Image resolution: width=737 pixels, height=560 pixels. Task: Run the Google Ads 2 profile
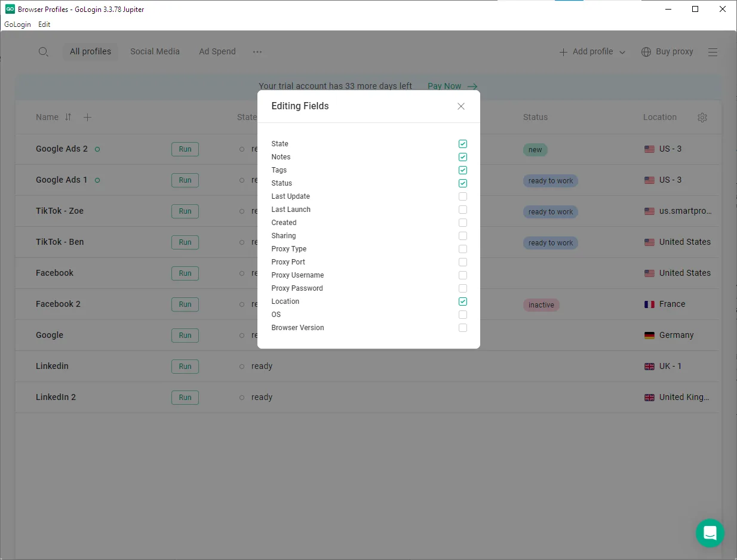(185, 149)
